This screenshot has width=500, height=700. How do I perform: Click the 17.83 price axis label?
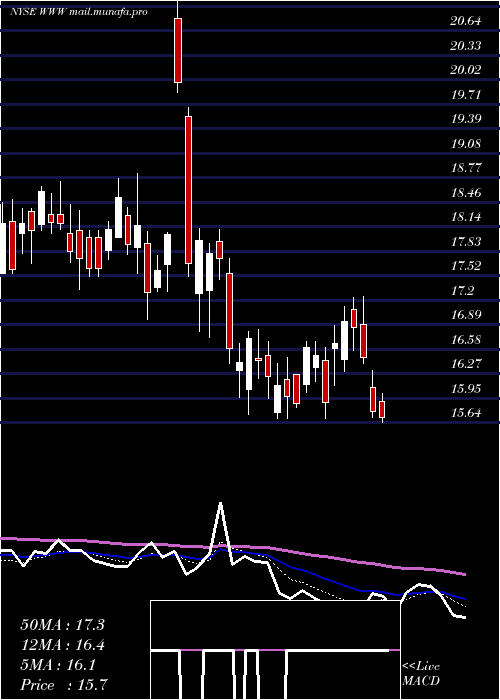(x=466, y=242)
